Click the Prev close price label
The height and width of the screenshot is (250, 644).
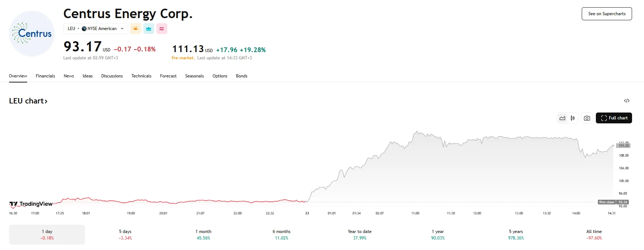coord(607,202)
